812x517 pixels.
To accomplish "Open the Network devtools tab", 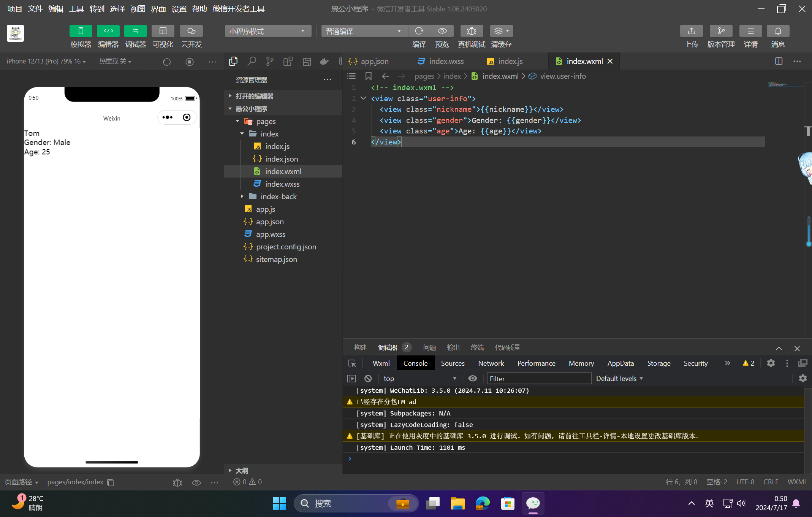I will 491,363.
